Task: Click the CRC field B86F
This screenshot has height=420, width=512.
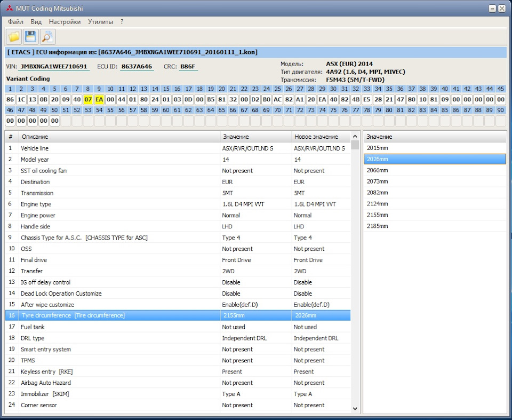Action: tap(188, 67)
